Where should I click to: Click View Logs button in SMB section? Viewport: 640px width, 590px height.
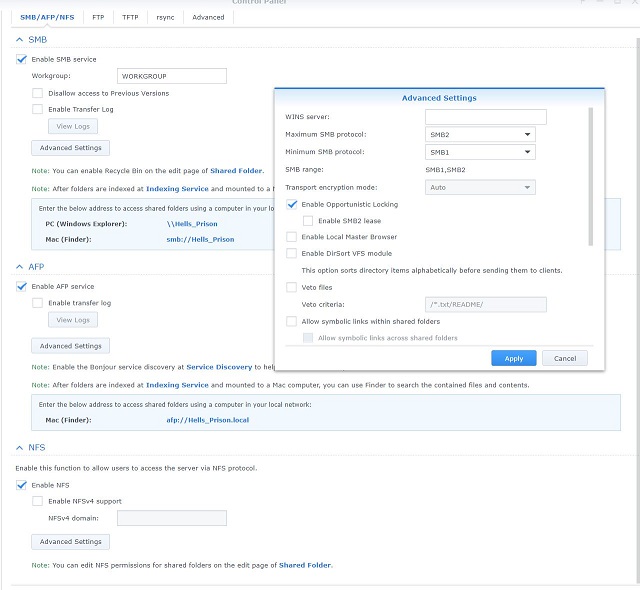click(73, 126)
